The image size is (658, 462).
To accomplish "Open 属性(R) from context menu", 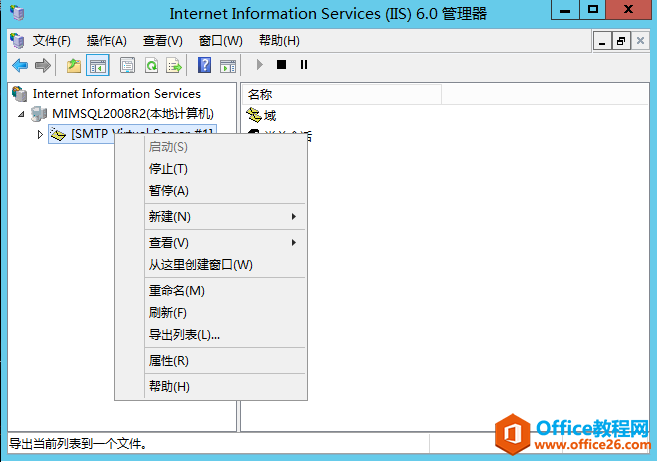I will [x=225, y=361].
